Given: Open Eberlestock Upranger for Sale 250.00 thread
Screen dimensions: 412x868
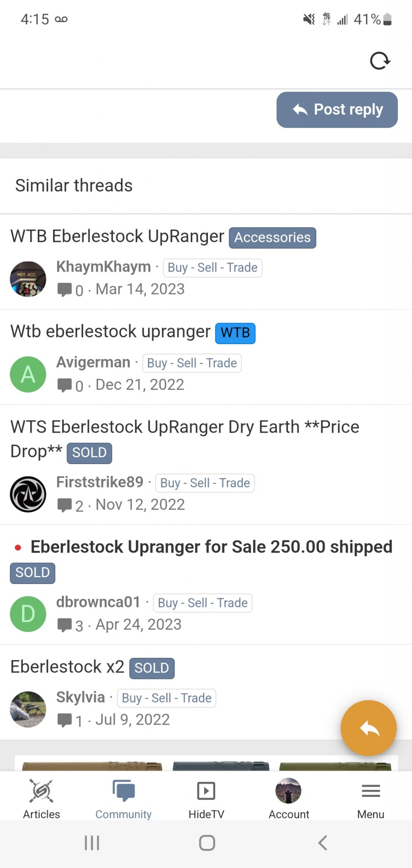Looking at the screenshot, I should [x=211, y=547].
